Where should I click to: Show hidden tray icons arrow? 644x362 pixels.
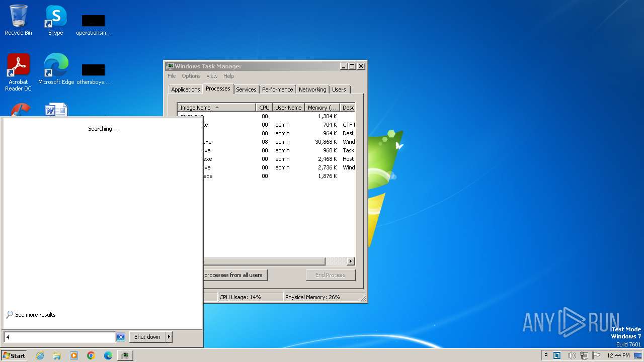pos(546,355)
